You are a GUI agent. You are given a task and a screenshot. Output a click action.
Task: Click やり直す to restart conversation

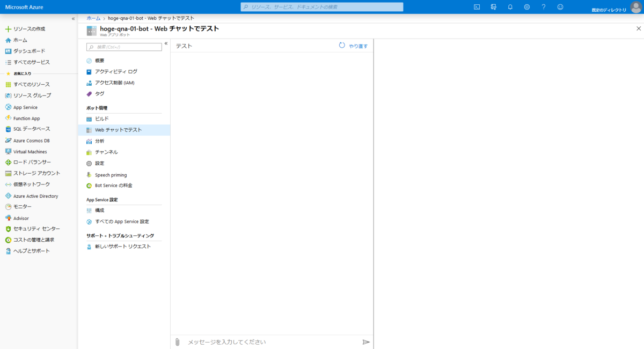pyautogui.click(x=358, y=46)
